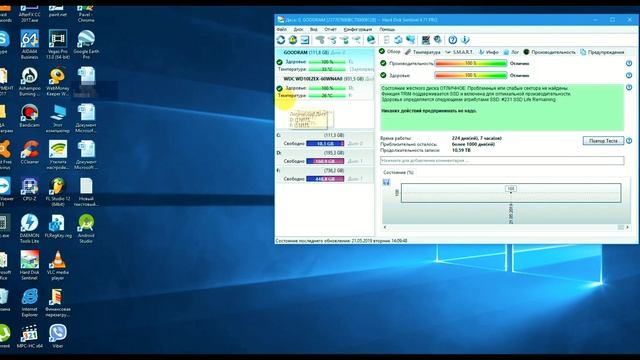
Task: Open the Помощь menu
Action: 387,29
